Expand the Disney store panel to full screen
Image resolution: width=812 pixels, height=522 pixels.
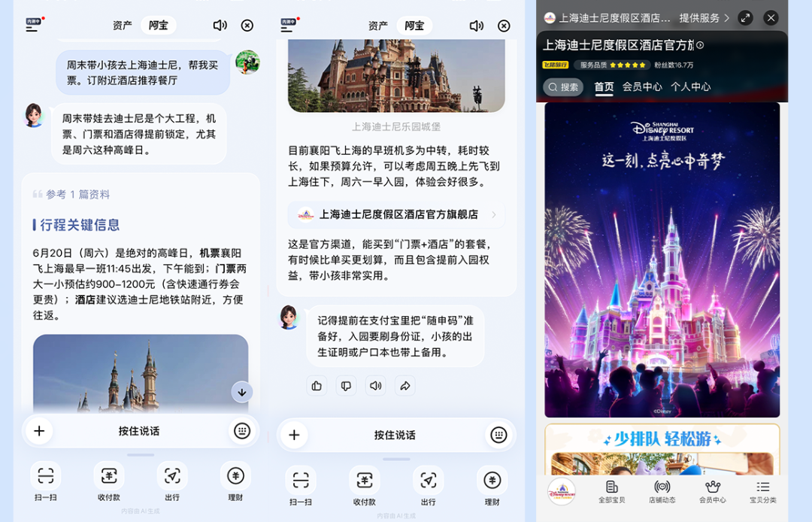(745, 18)
